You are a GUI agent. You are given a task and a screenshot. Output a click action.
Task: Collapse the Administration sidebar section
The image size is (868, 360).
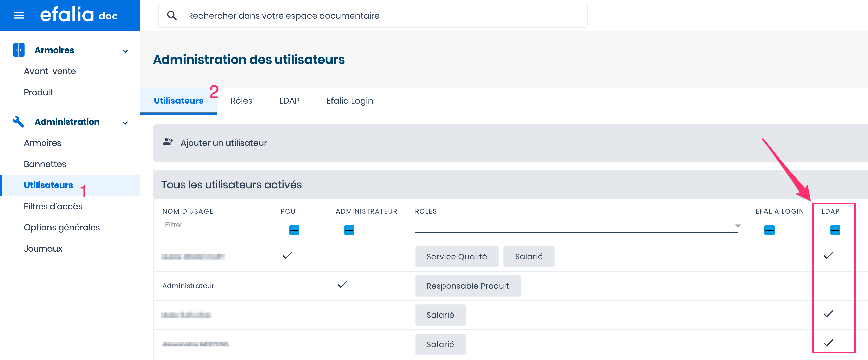pos(125,123)
